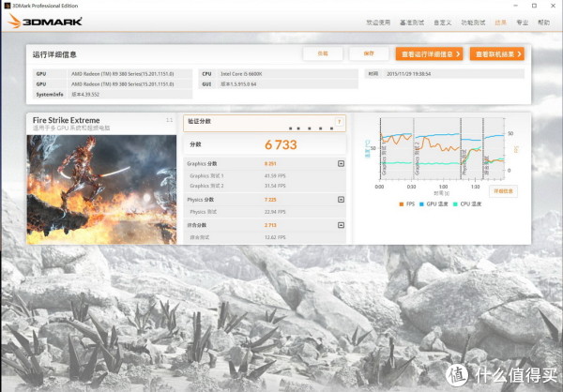This screenshot has width=563, height=392.
Task: Click the 详细信息 button under the chart
Action: coord(503,191)
